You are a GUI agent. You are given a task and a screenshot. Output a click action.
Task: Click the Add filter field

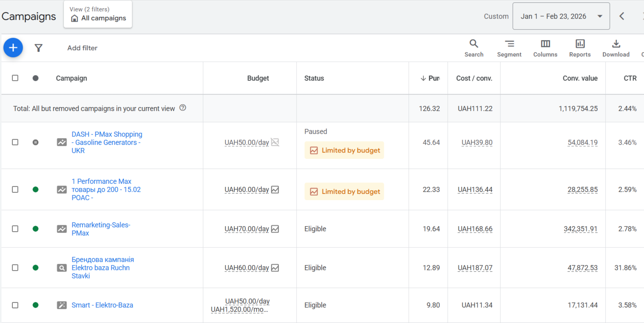[82, 48]
